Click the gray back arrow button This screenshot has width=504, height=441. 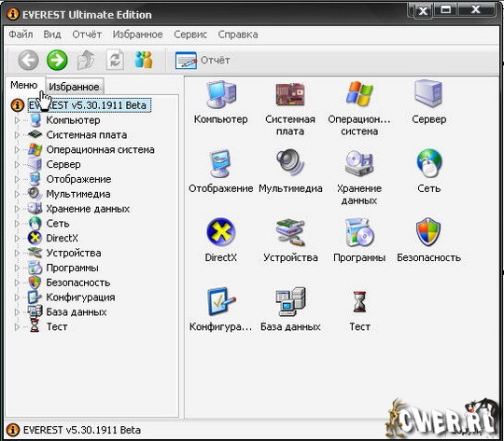click(29, 60)
